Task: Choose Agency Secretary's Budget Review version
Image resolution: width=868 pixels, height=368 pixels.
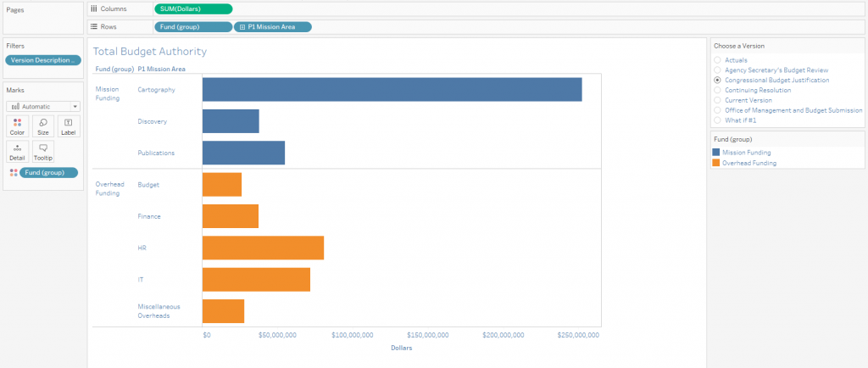Action: [x=717, y=70]
